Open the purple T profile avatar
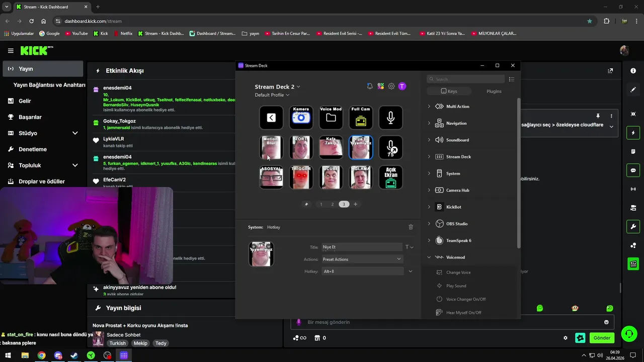Viewport: 644px width, 362px height. (x=402, y=86)
